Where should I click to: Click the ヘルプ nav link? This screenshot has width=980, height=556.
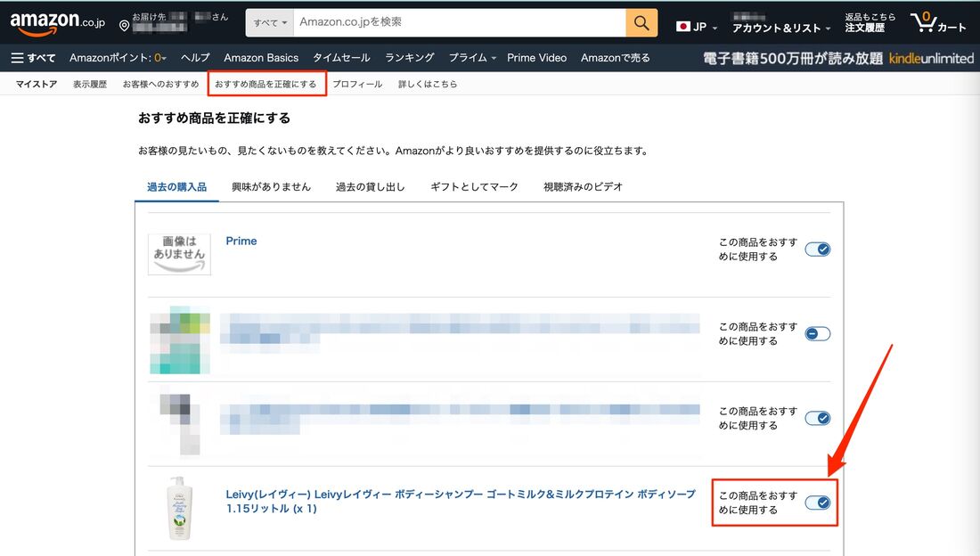[195, 58]
